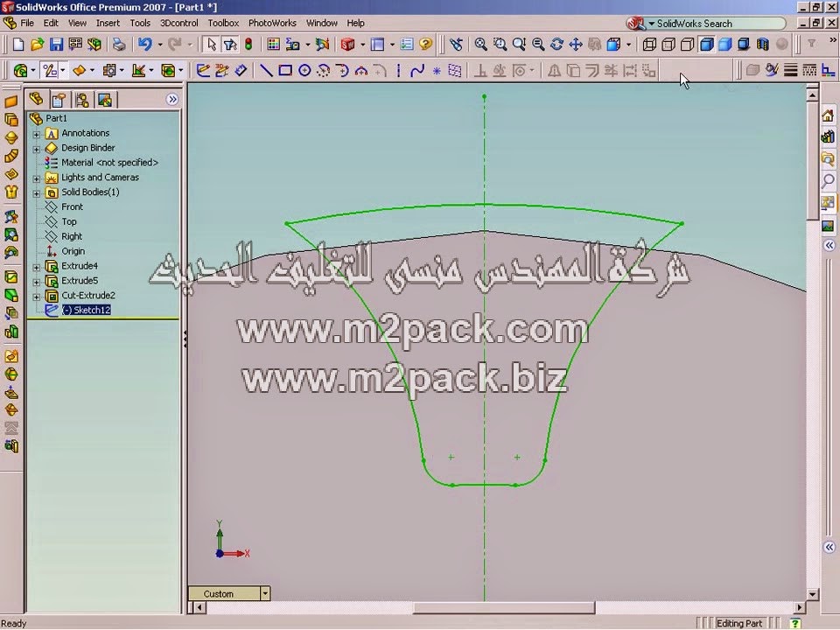Toggle the Sketch button on the toolbar
Image resolution: width=840 pixels, height=630 pixels.
pyautogui.click(x=51, y=70)
